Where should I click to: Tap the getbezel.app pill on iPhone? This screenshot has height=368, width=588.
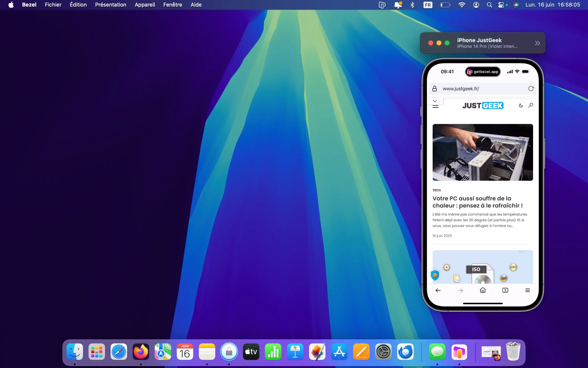click(x=483, y=72)
